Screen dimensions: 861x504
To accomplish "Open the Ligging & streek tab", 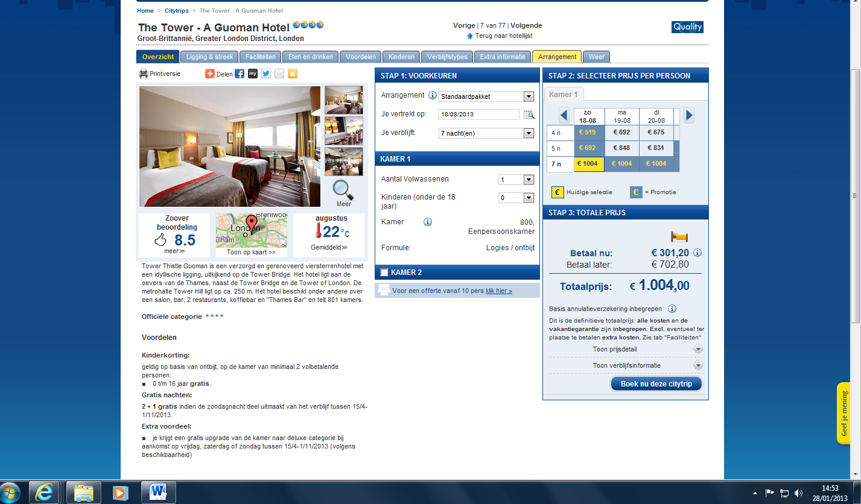I will (x=209, y=57).
